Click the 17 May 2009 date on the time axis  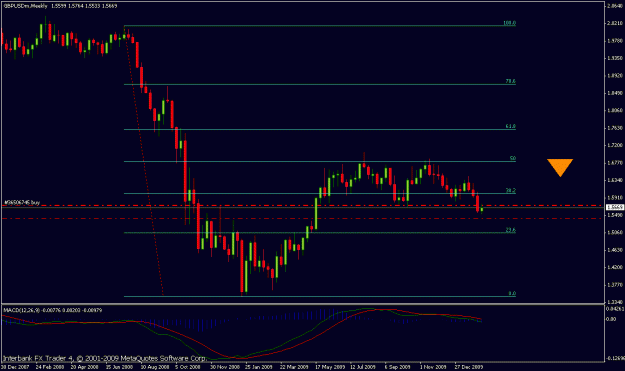330,367
